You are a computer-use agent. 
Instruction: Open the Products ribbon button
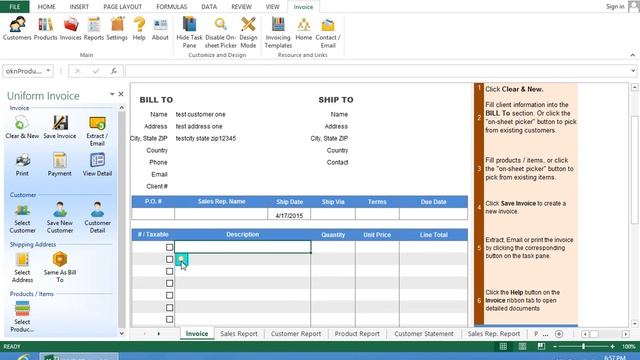(x=45, y=29)
